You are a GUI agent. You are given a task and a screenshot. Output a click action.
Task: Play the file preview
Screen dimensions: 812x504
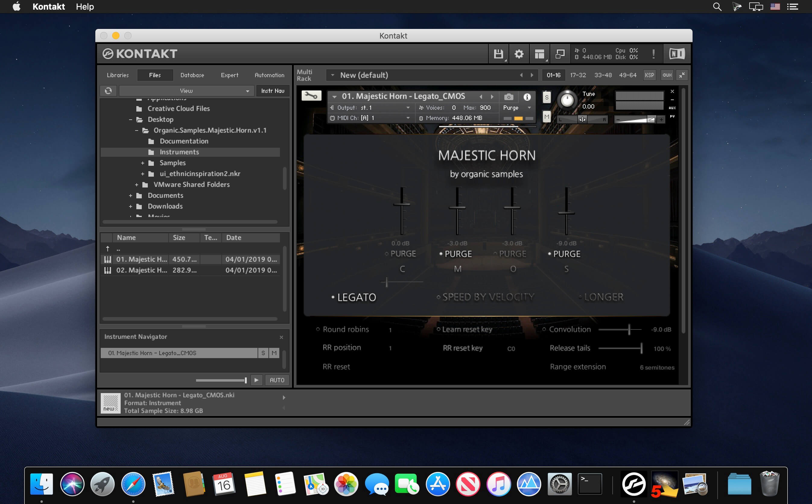256,380
